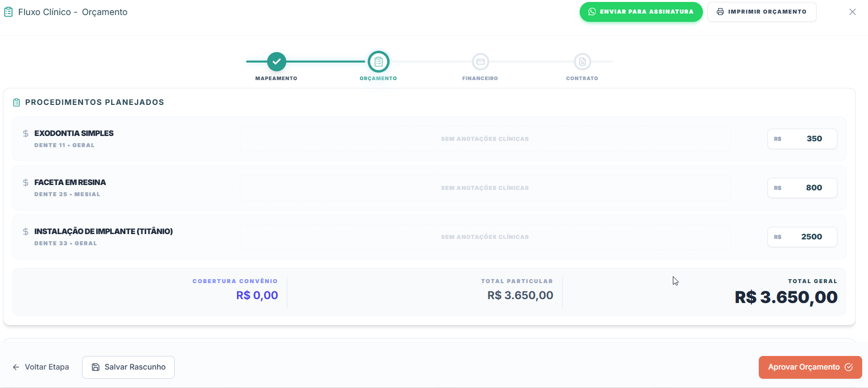The width and height of the screenshot is (868, 388).
Task: Click clinical notes area for Exodontia Simples
Action: click(x=485, y=139)
